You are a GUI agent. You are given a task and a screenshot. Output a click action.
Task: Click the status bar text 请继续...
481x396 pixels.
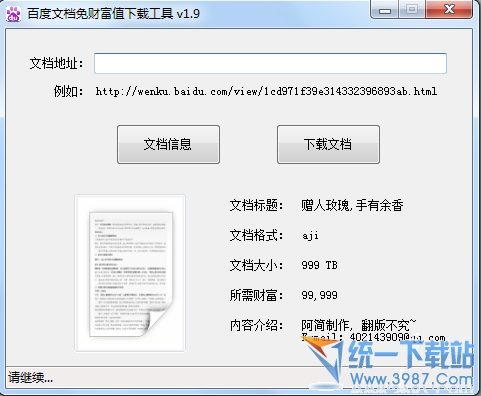pos(30,378)
